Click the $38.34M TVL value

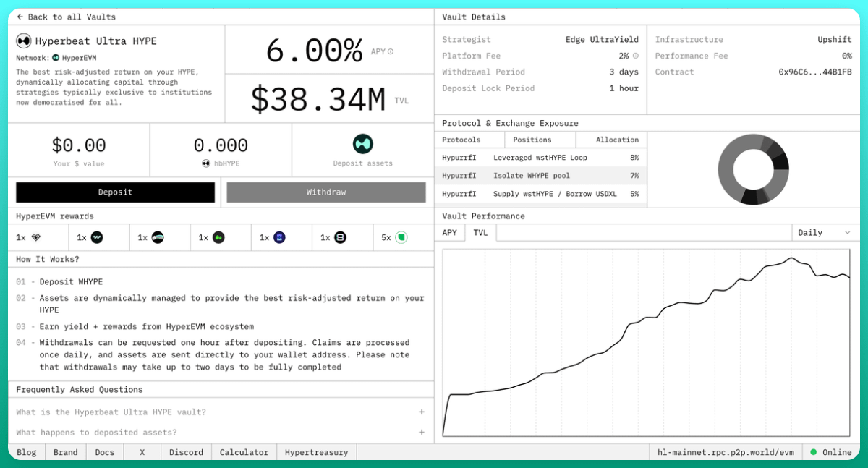coord(318,99)
